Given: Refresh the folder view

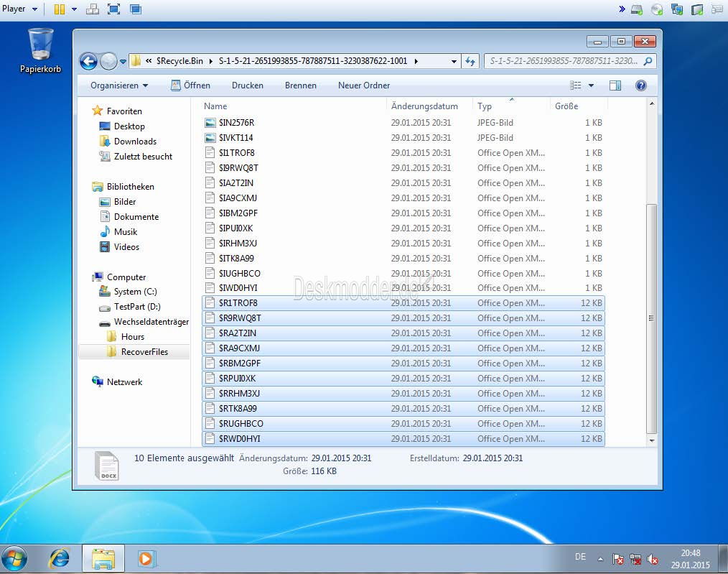Looking at the screenshot, I should point(470,61).
